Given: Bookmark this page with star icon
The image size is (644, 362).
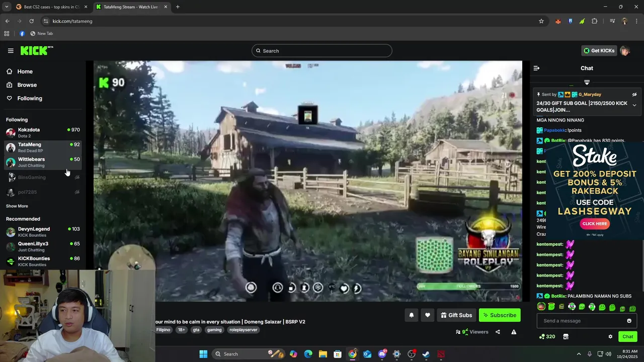Looking at the screenshot, I should pos(541,21).
